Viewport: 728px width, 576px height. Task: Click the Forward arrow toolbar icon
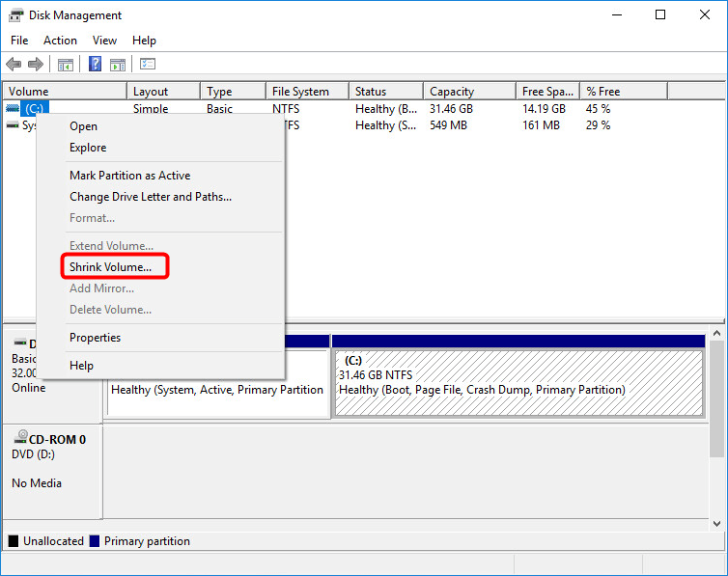coord(36,64)
